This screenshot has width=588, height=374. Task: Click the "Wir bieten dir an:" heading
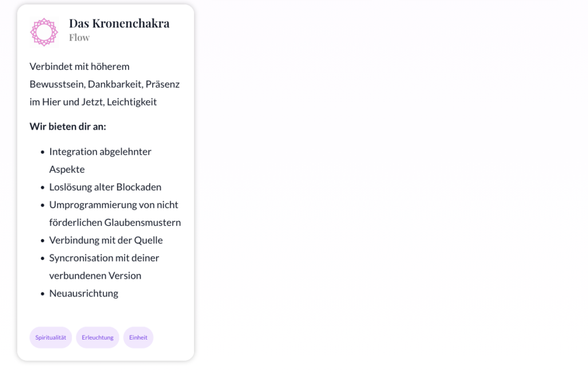pos(68,126)
